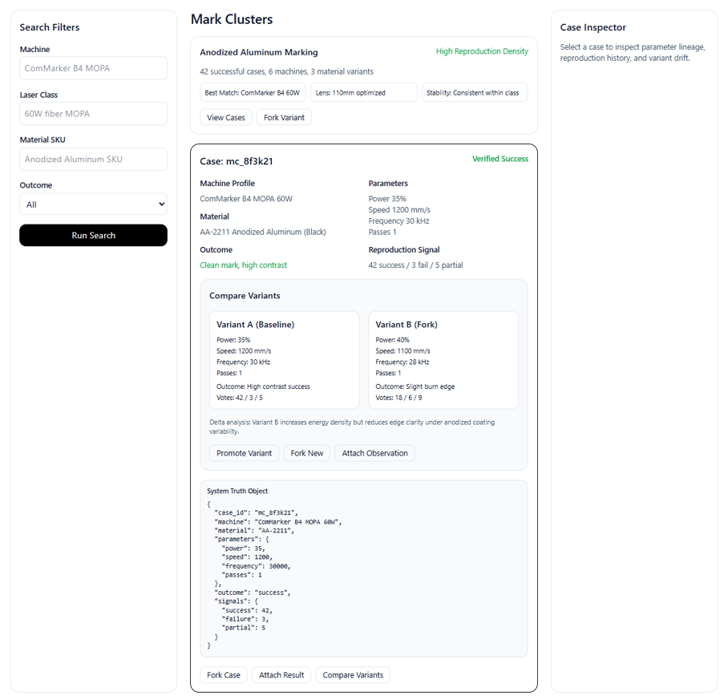Select the All option in Outcome filter
Viewport: 728px width, 700px height.
pos(93,204)
